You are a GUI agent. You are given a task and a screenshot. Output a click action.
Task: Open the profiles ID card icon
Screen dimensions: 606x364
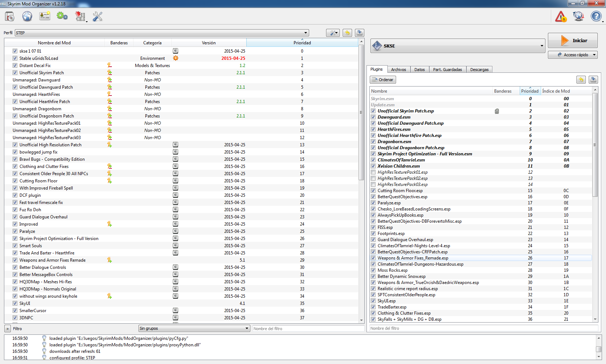(45, 17)
